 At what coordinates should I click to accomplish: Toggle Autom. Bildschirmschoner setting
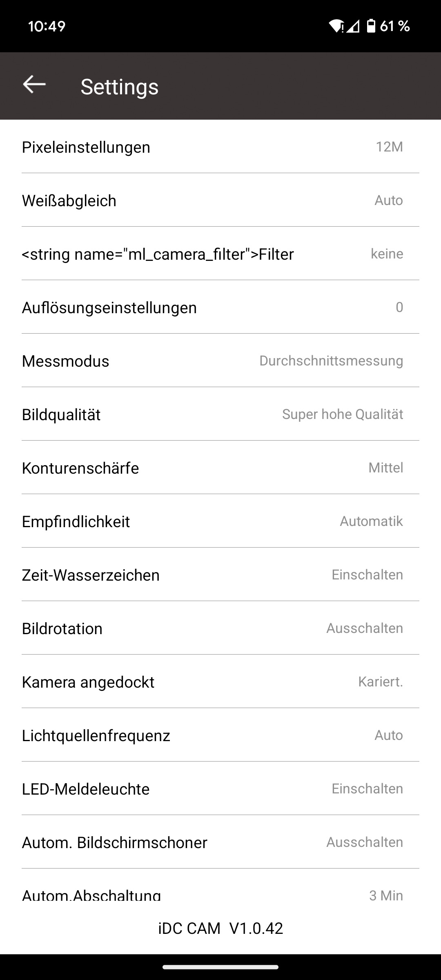coord(220,842)
